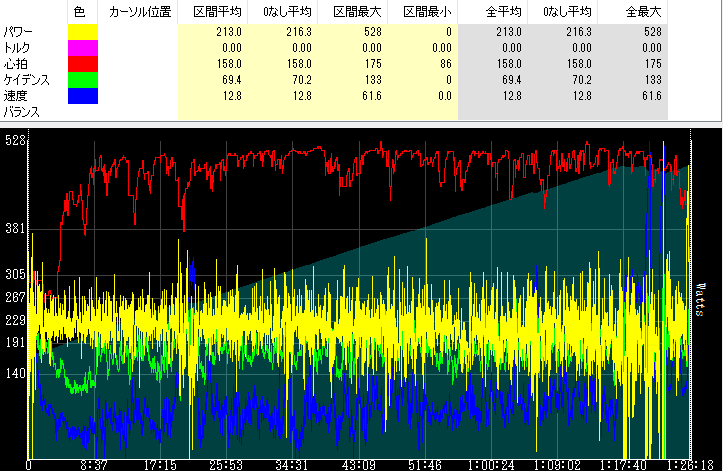Click the 140 watts axis label
Screen dimensions: 723x471
(x=15, y=373)
